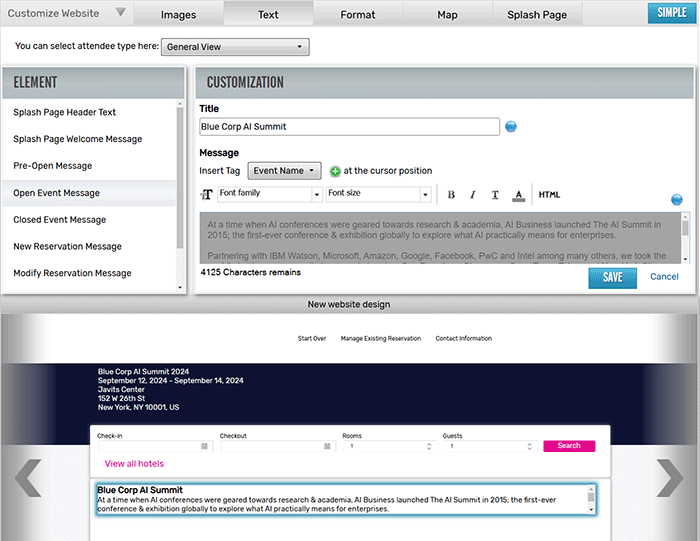This screenshot has width=700, height=541.
Task: Open the text color A icon
Action: (x=518, y=195)
